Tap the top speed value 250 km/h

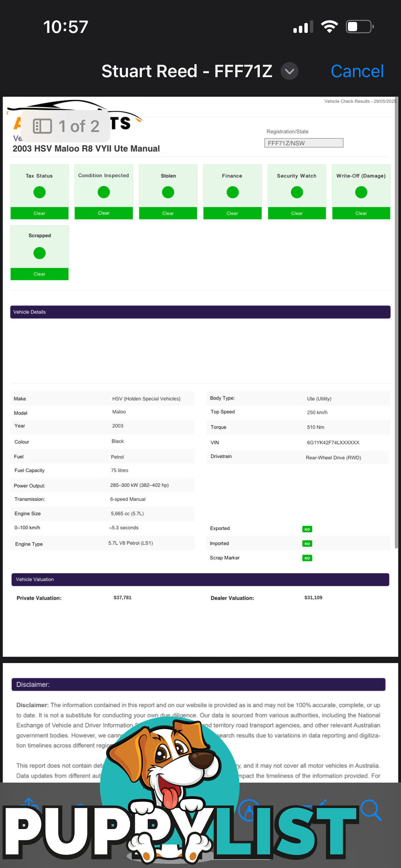(317, 413)
